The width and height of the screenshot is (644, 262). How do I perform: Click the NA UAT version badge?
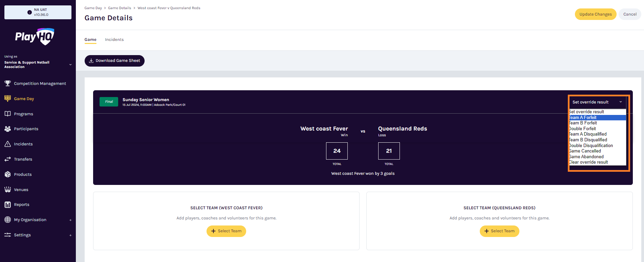38,12
